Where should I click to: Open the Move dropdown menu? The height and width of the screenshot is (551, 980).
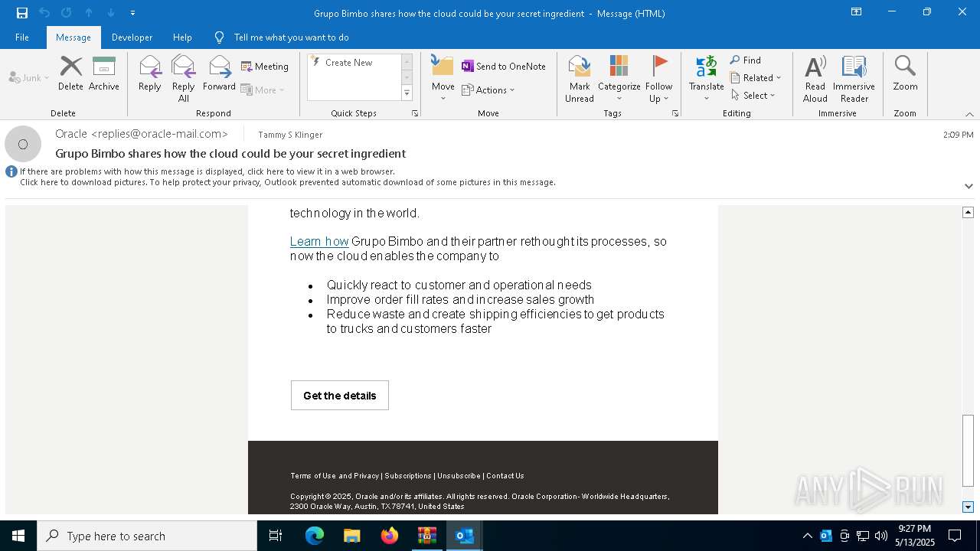pos(443,78)
